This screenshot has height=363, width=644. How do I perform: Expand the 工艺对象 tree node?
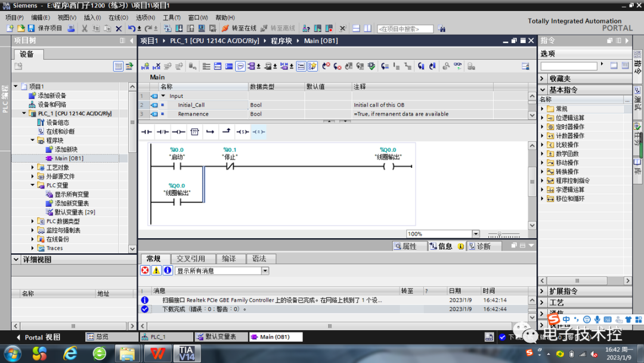tap(32, 167)
